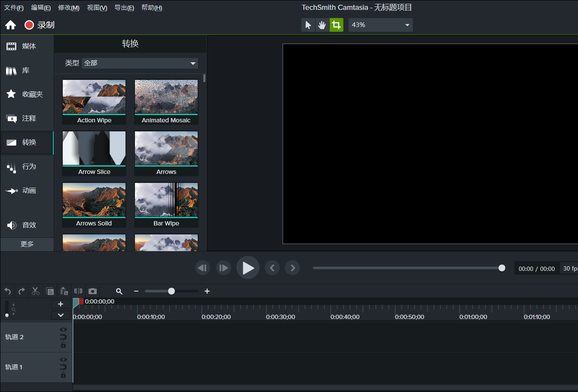Screen dimensions: 578x392
Task: Select the 转换 transitions tab
Action: pyautogui.click(x=27, y=143)
